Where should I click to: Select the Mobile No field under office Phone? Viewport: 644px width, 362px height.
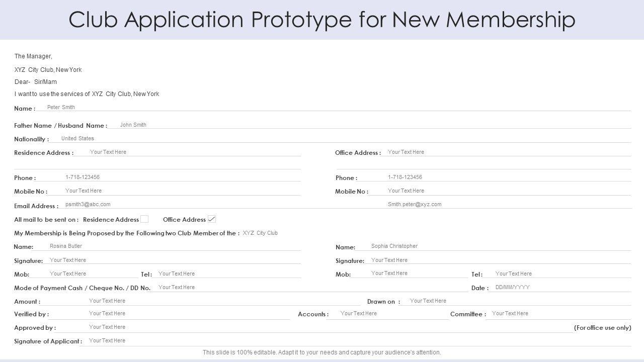[x=500, y=191]
